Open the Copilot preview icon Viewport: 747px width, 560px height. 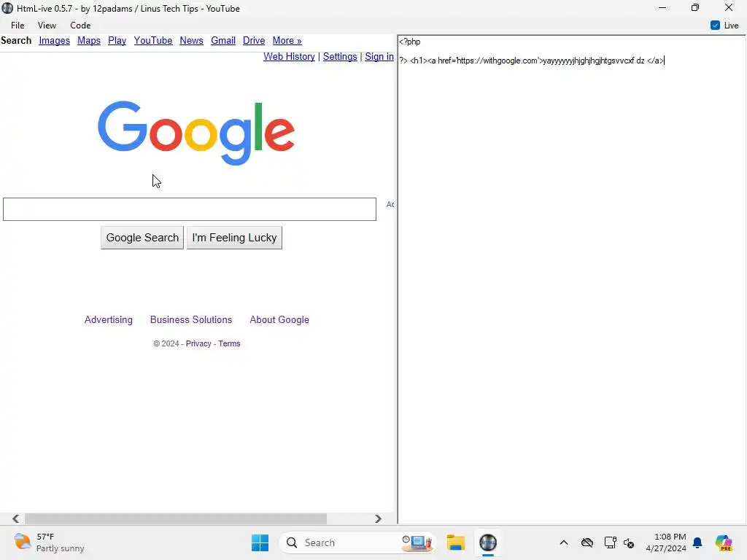point(724,542)
